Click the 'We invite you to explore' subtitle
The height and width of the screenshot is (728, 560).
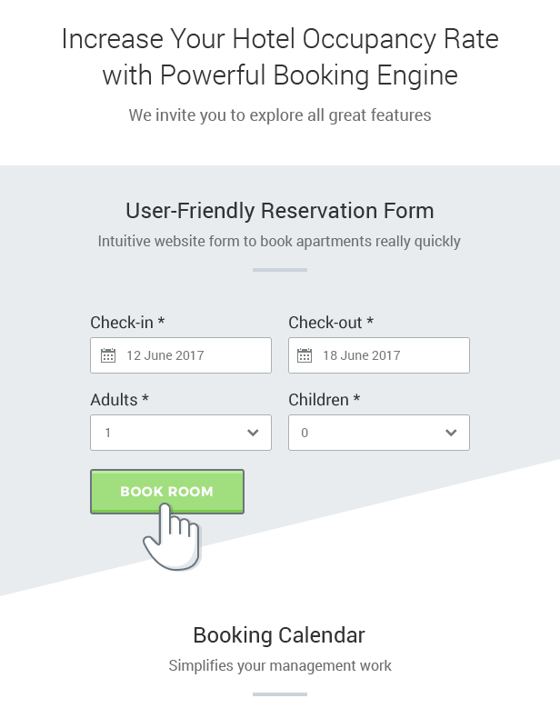pos(280,115)
